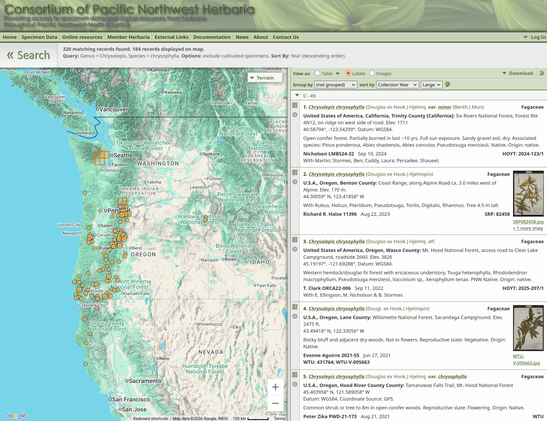This screenshot has height=421, width=547.
Task: Click the map zoom in plus button
Action: 275,387
